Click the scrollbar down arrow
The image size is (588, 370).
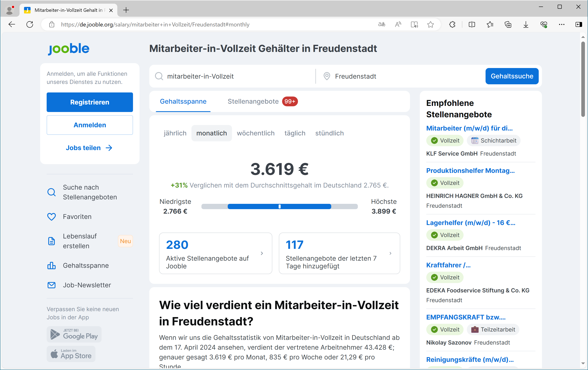[x=583, y=364]
